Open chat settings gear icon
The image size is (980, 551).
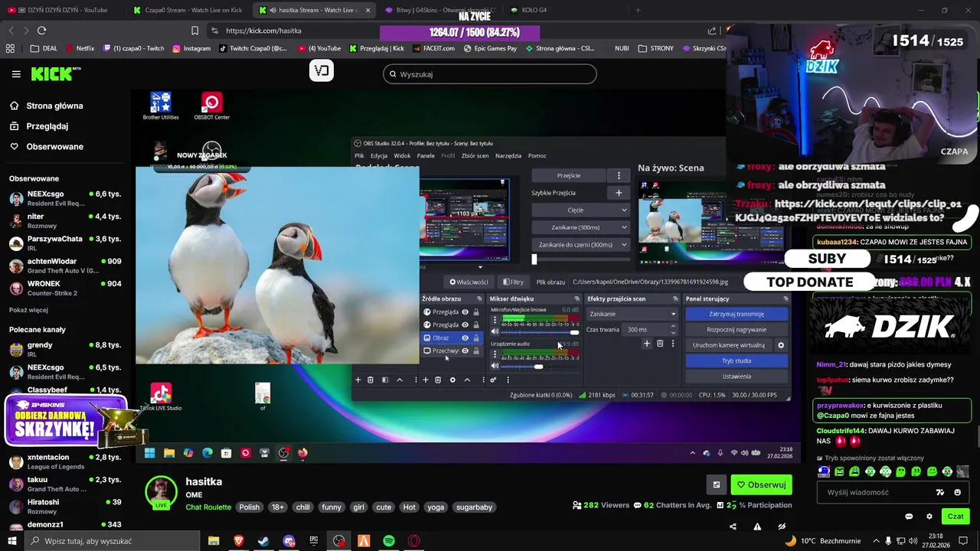pos(929,517)
